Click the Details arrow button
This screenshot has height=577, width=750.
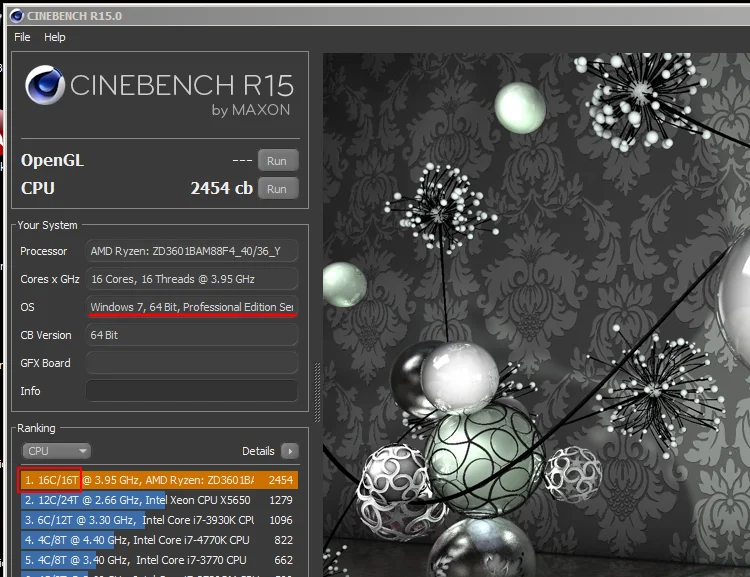[x=290, y=451]
